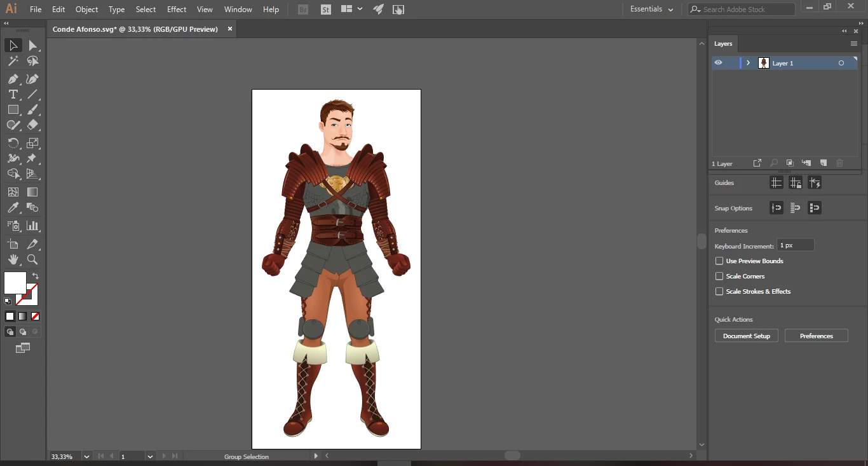Choose the Hand tool
Image resolution: width=868 pixels, height=466 pixels.
[x=13, y=259]
